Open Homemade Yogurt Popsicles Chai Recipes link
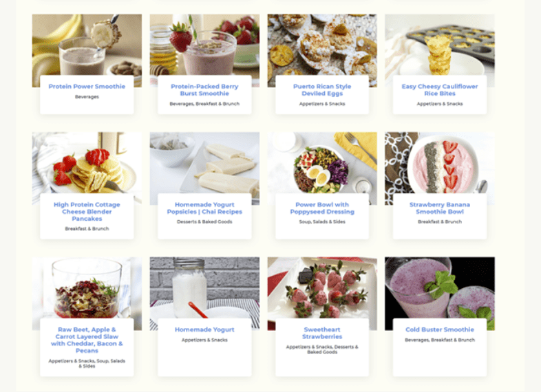Image resolution: width=541 pixels, height=392 pixels. click(204, 208)
